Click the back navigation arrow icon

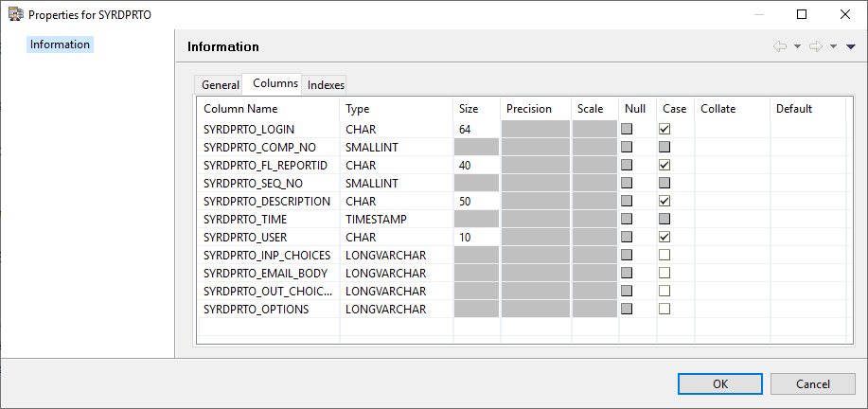pyautogui.click(x=779, y=46)
